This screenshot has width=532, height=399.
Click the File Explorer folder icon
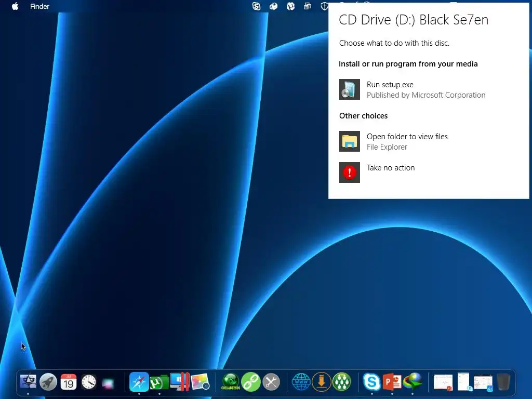click(350, 141)
